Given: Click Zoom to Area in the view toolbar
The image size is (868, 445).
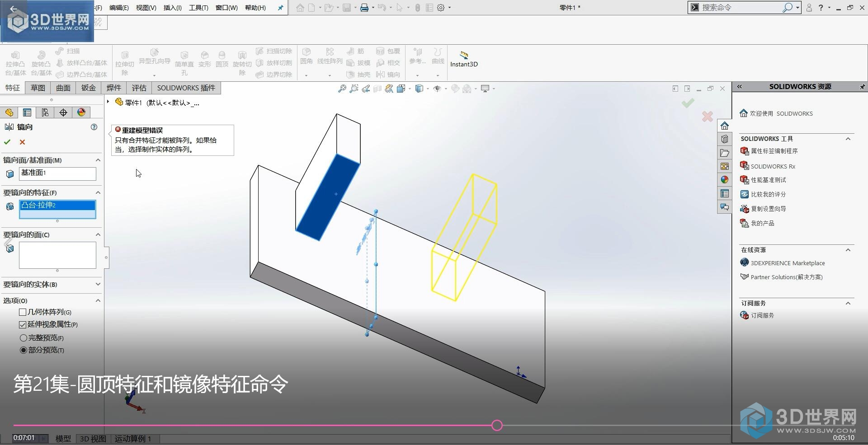Looking at the screenshot, I should coord(354,89).
